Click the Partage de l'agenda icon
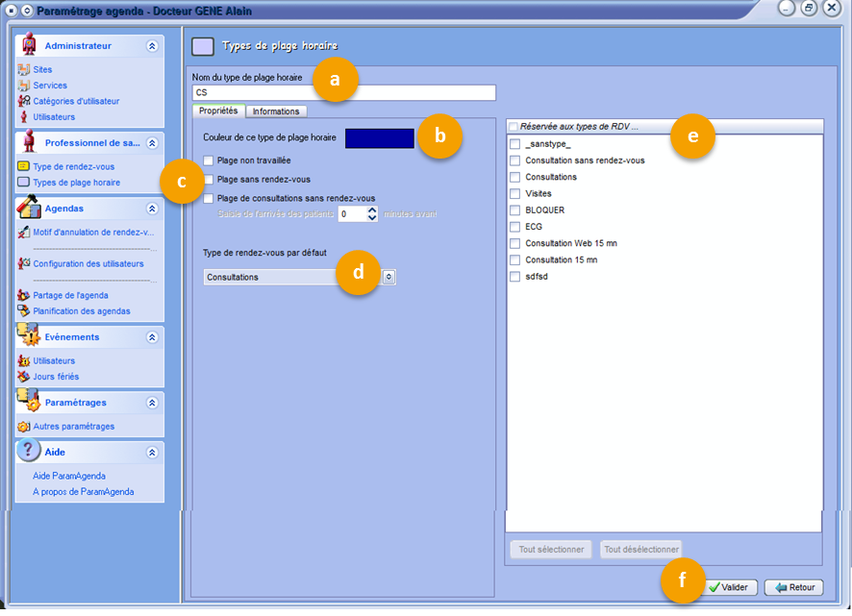Screen dimensions: 852x616 24,295
